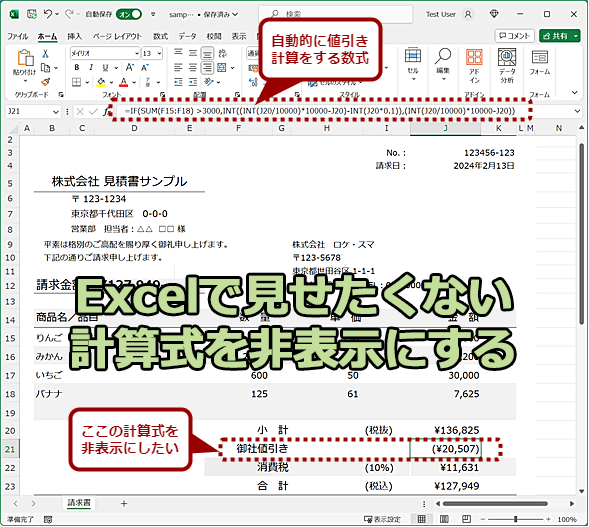589x527 pixels.
Task: Switch to the 数式 (Formulas) tab
Action: click(x=160, y=36)
